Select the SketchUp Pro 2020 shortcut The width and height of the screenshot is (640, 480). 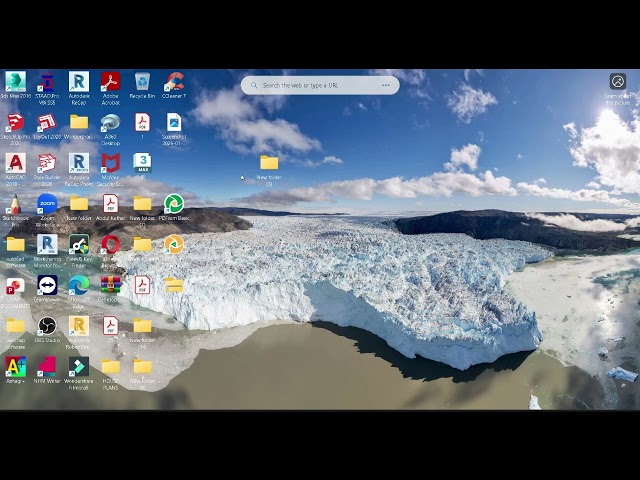16,122
